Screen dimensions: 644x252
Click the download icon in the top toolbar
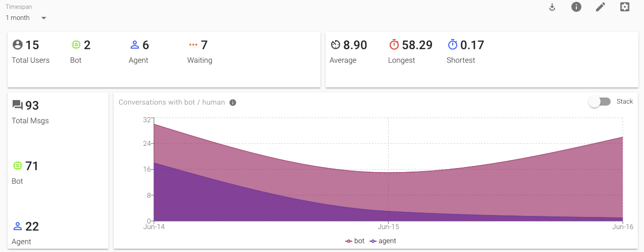[552, 7]
